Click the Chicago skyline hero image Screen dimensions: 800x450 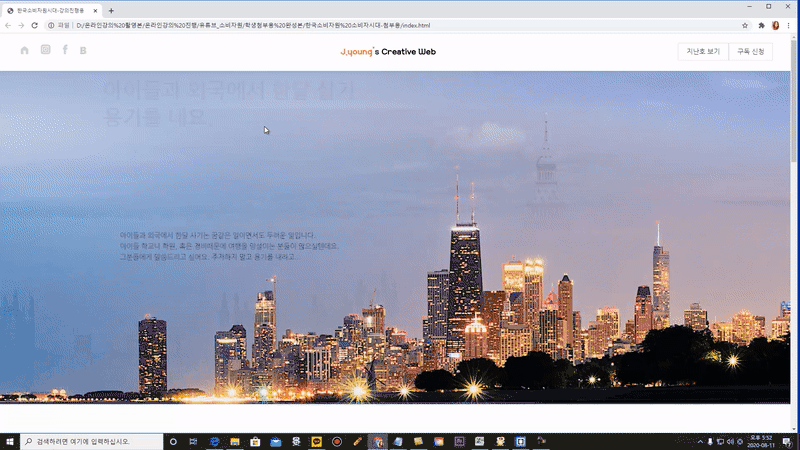[395, 237]
